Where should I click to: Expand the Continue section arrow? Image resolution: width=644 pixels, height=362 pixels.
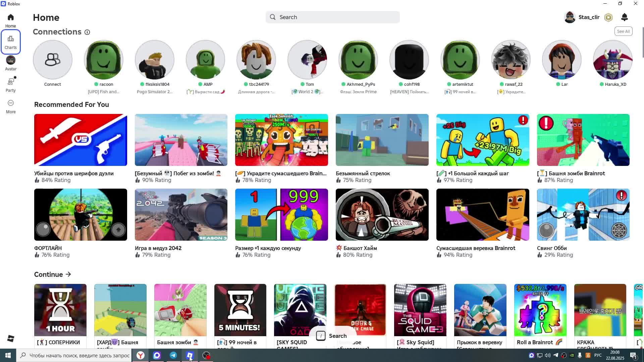click(68, 275)
